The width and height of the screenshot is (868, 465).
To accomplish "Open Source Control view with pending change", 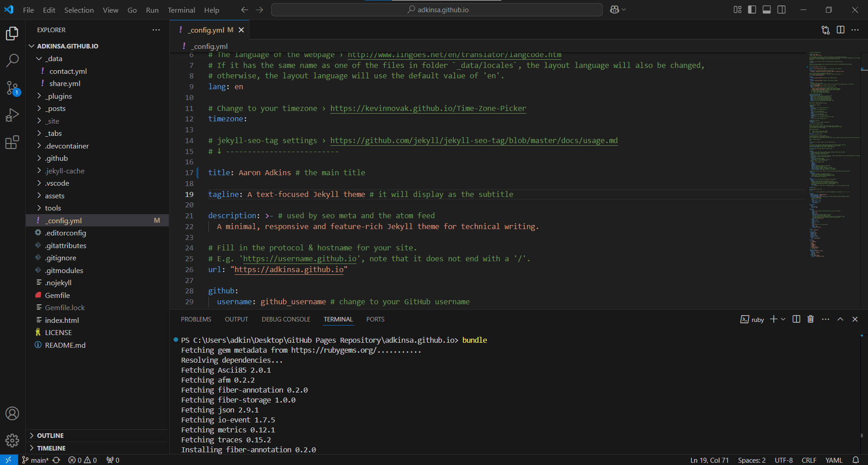I will 12,88.
